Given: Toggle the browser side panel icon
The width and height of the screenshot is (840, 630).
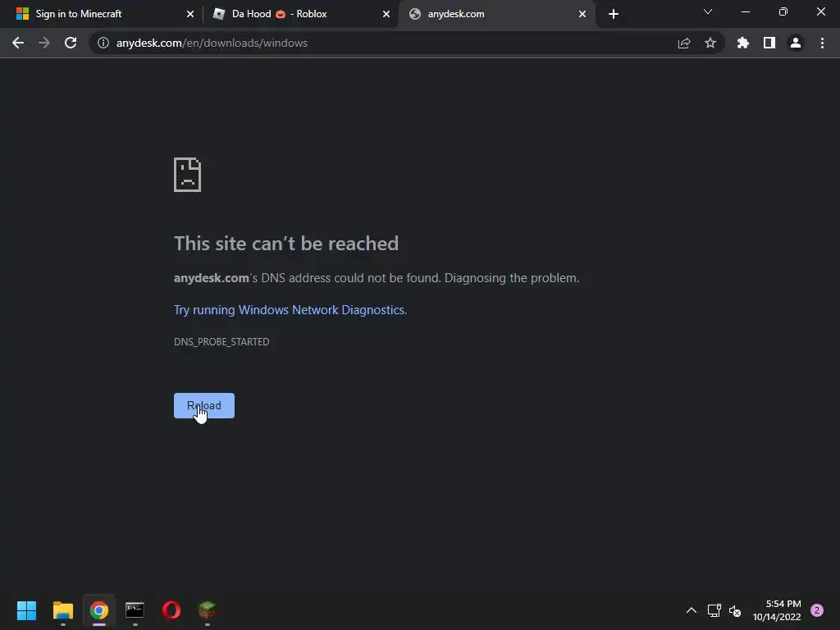Looking at the screenshot, I should [769, 43].
